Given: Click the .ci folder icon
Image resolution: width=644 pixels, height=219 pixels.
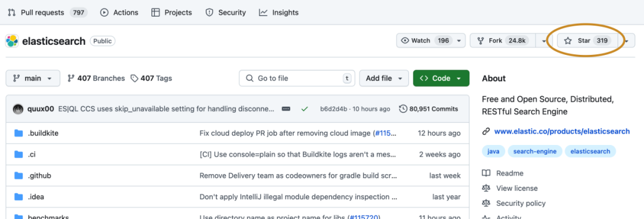Looking at the screenshot, I should pyautogui.click(x=18, y=155).
